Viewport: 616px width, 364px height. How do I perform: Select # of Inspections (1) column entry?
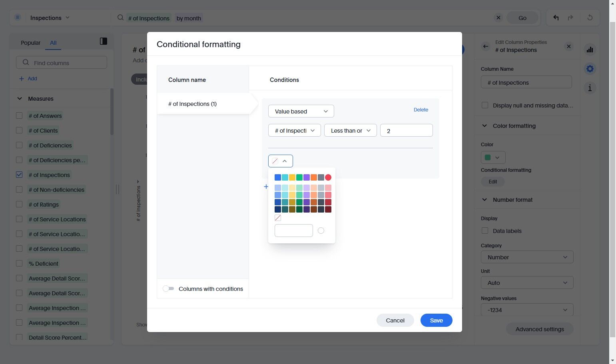tap(192, 104)
